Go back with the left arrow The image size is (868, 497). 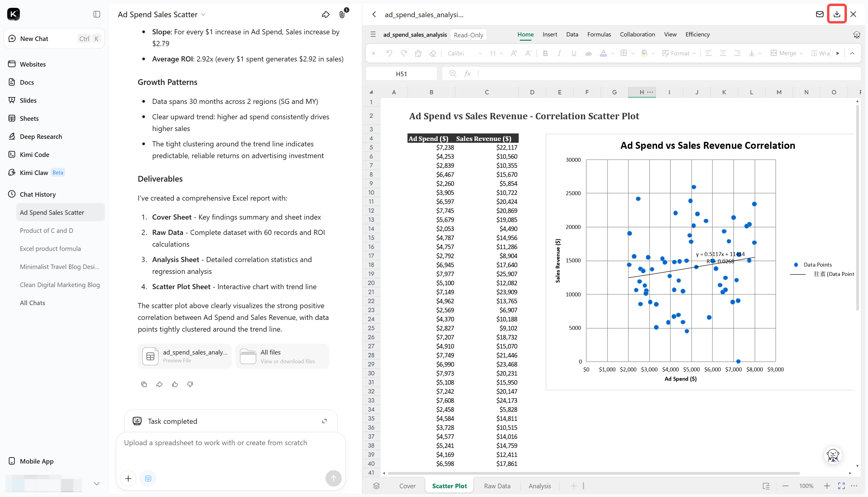pyautogui.click(x=374, y=14)
